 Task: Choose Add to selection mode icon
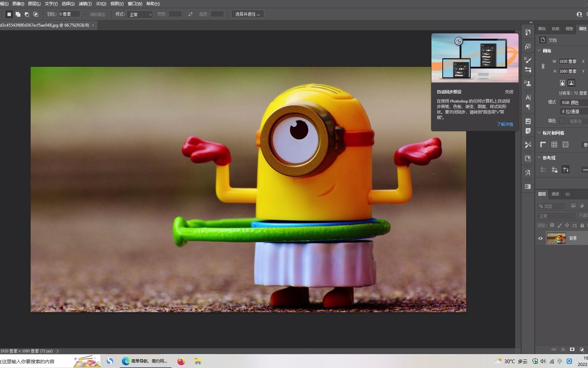pyautogui.click(x=18, y=14)
